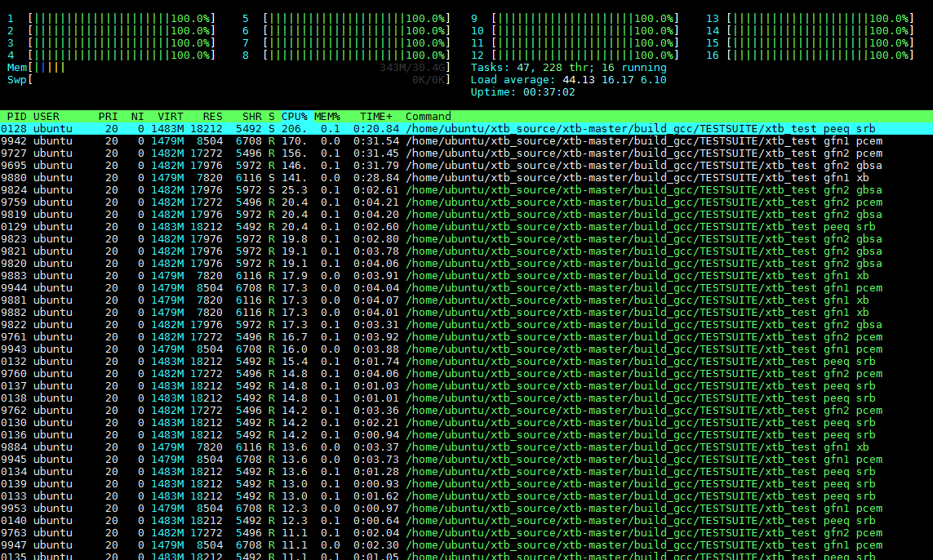
Task: Sort by the SHR column header
Action: (251, 117)
